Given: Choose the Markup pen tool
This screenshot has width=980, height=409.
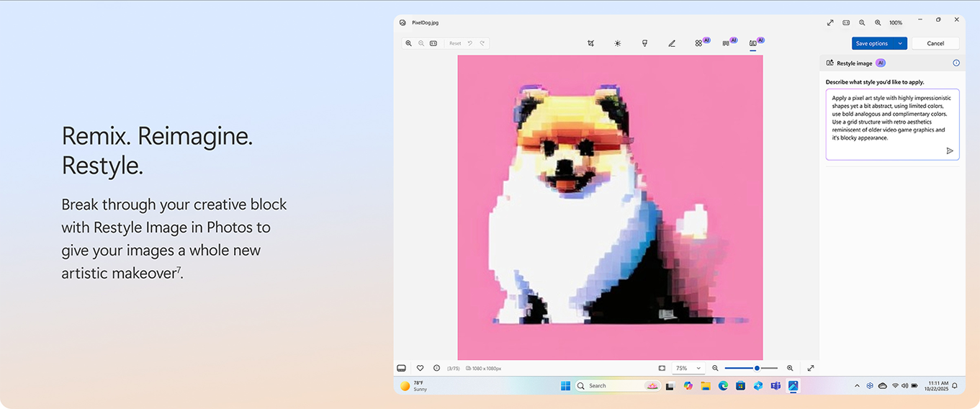Looking at the screenshot, I should click(671, 43).
